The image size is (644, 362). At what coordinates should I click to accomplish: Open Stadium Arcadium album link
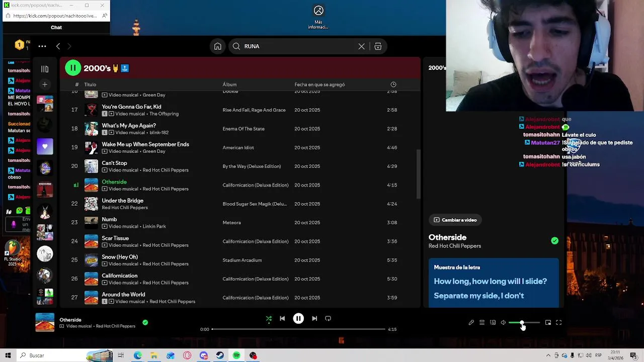click(x=242, y=260)
